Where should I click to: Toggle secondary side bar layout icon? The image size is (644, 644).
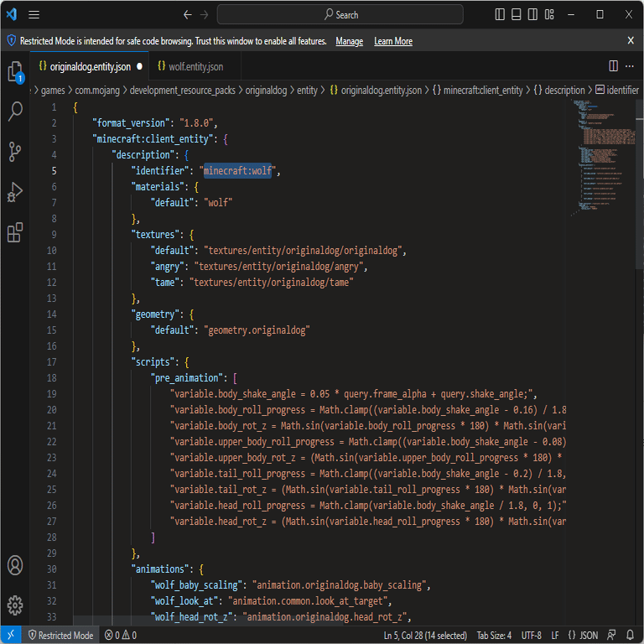coord(532,15)
